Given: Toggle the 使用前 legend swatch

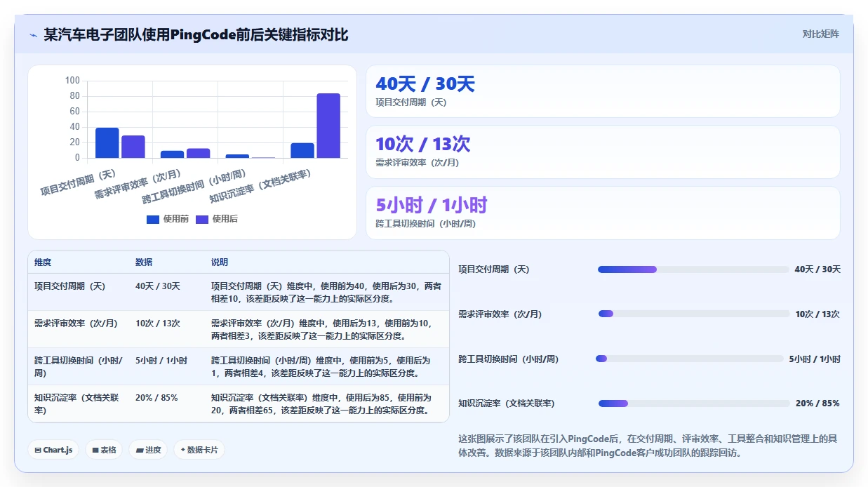Looking at the screenshot, I should [153, 219].
